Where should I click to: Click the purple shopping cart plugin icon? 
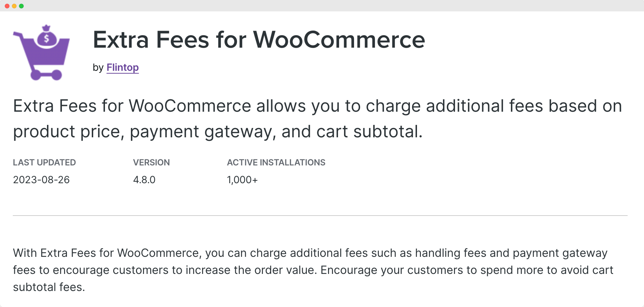pos(41,53)
